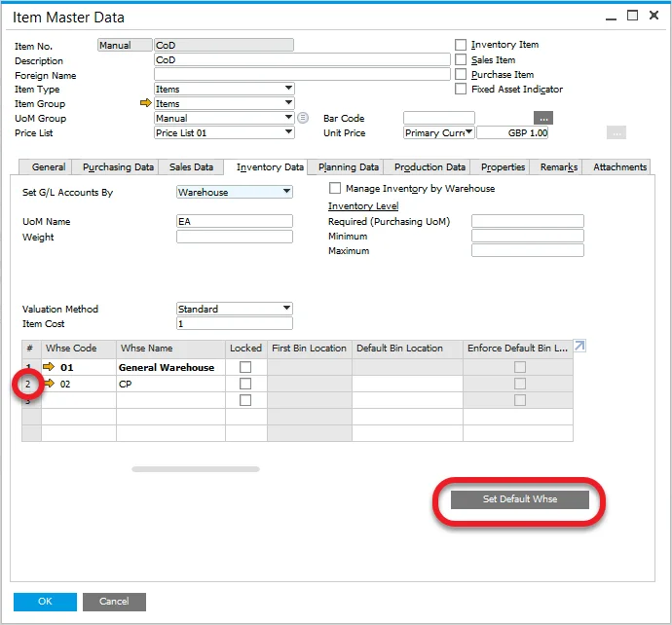Open UoM Group details round icon
The image size is (672, 625).
pyautogui.click(x=303, y=119)
